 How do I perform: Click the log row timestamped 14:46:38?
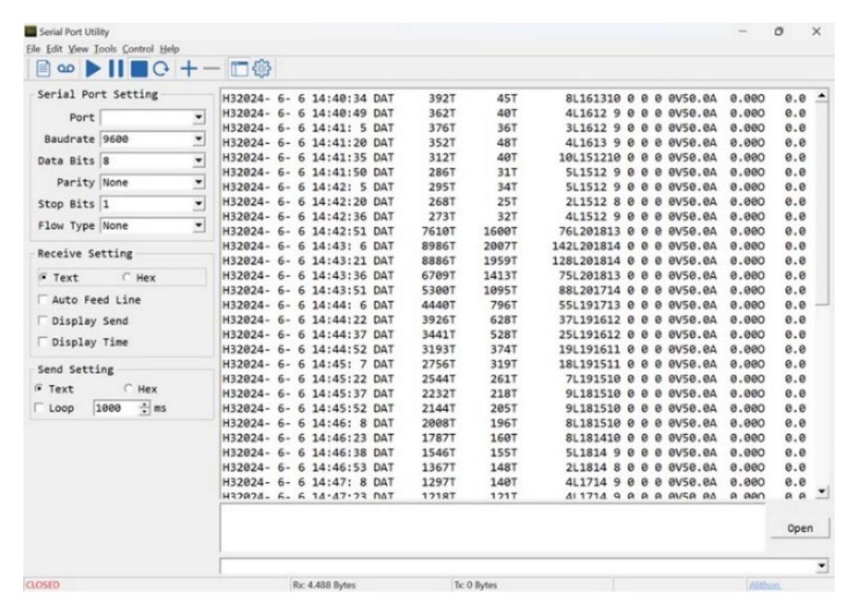pos(514,453)
